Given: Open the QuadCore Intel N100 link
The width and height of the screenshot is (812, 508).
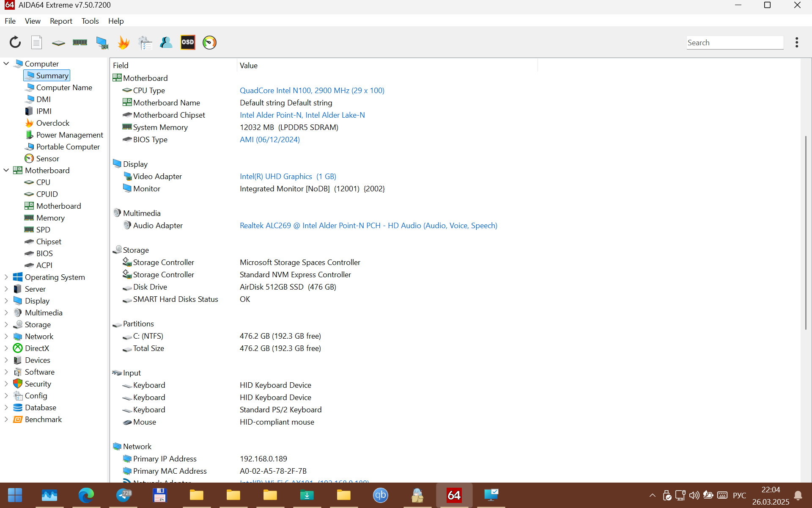Looking at the screenshot, I should 312,91.
